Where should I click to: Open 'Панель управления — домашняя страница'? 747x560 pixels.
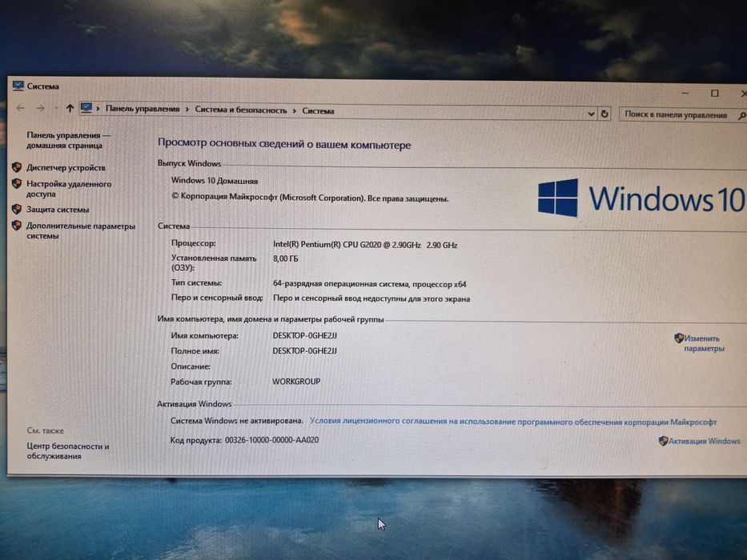[67, 140]
